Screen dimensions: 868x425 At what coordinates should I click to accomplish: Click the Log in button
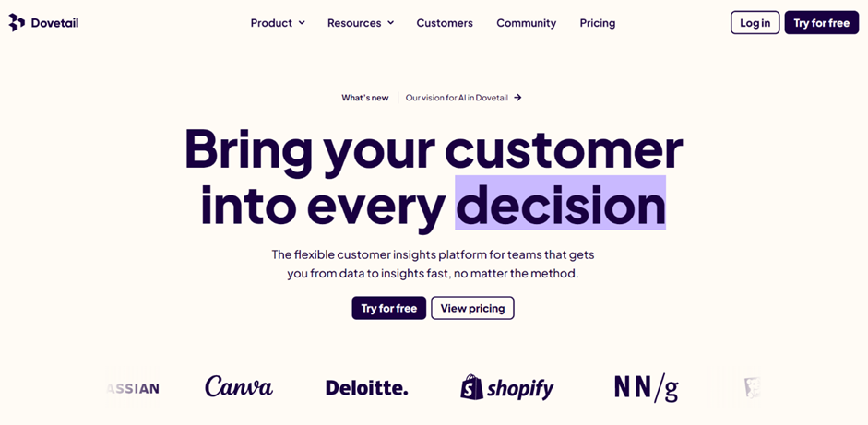coord(755,23)
